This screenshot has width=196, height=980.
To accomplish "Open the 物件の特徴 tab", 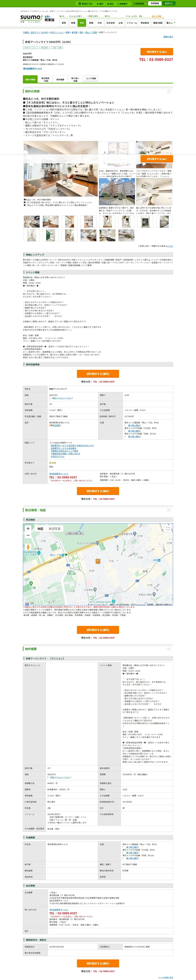I will (x=30, y=80).
